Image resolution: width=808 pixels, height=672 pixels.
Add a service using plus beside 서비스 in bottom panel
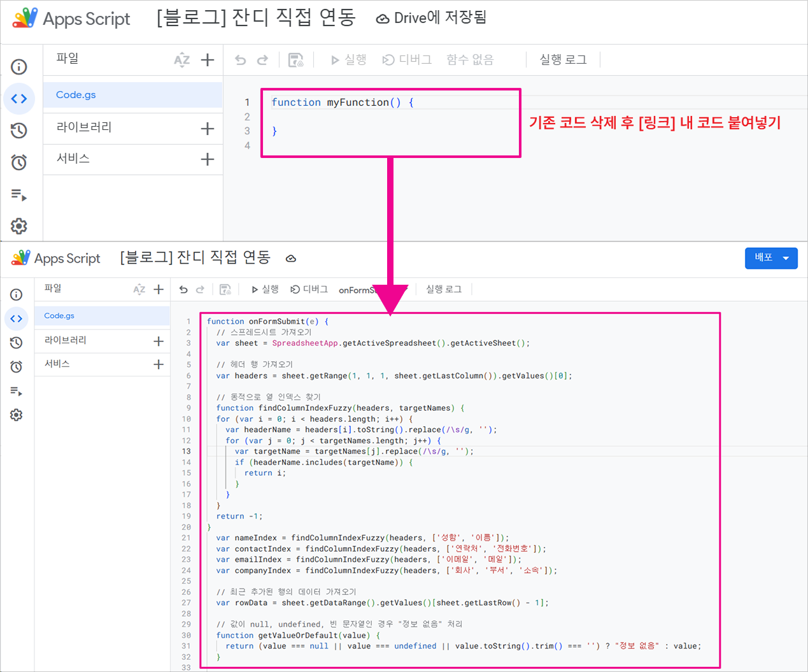tap(159, 364)
